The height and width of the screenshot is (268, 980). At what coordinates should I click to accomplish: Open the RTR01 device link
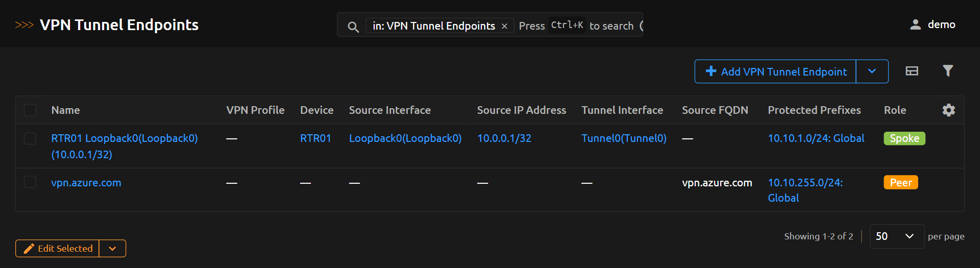[x=315, y=138]
